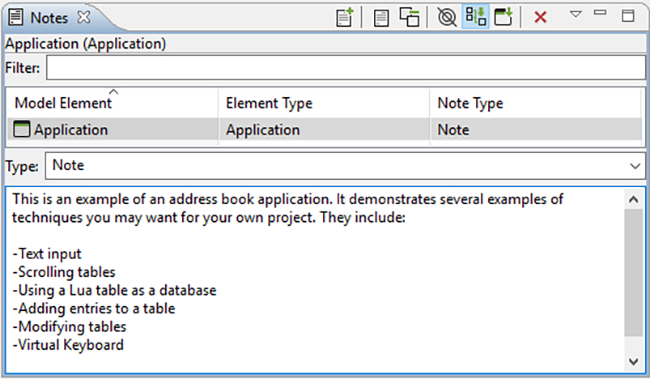Click the '-Text input' line in note
650x379 pixels.
pyautogui.click(x=47, y=254)
